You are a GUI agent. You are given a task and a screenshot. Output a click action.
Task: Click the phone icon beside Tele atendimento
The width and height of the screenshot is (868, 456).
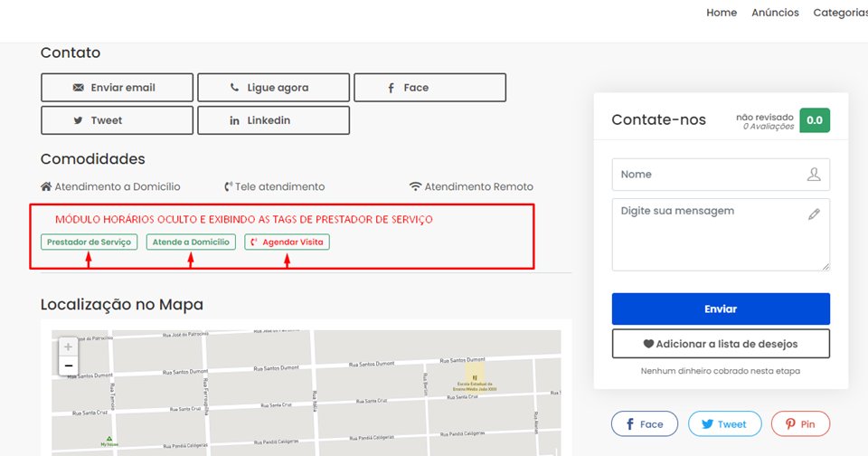click(229, 186)
